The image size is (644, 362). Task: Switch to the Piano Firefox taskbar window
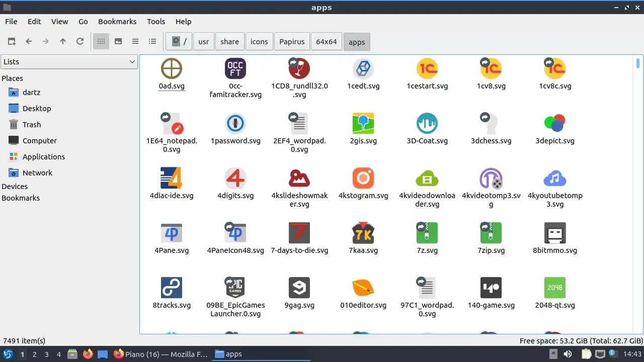pyautogui.click(x=161, y=354)
